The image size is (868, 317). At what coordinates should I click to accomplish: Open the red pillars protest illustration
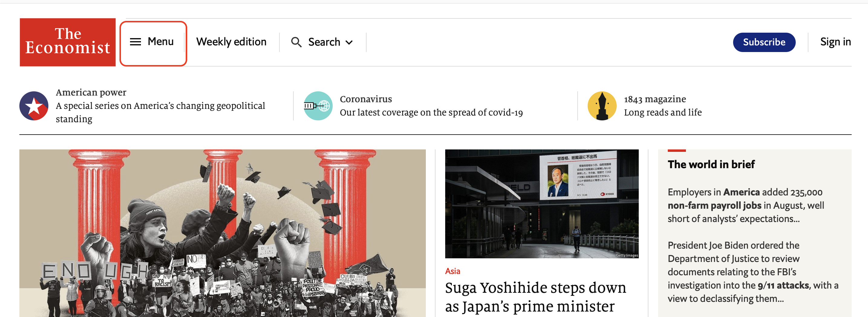222,233
